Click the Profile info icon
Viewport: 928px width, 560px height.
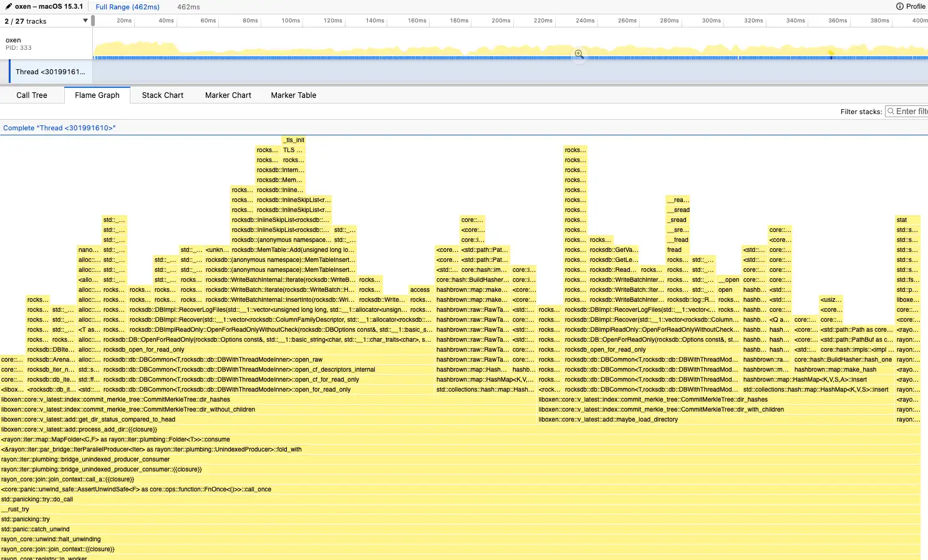(x=900, y=6)
